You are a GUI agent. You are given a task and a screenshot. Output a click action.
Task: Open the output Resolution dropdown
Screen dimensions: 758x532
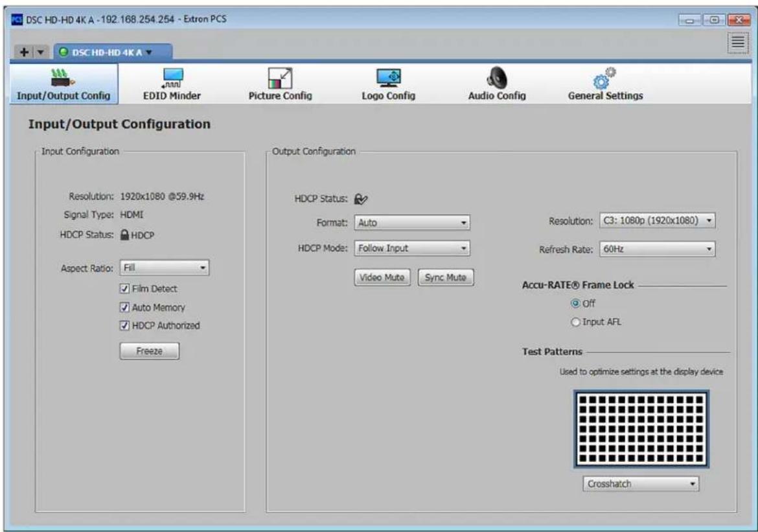[657, 220]
